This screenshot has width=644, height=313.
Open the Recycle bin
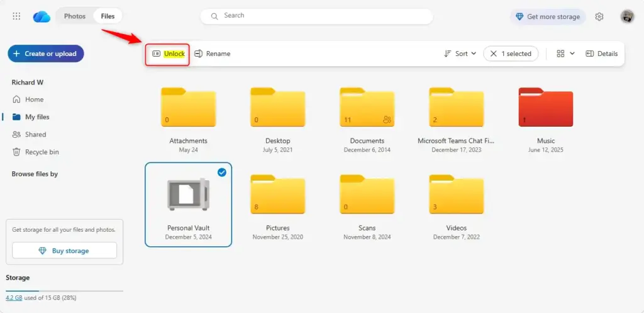click(42, 152)
